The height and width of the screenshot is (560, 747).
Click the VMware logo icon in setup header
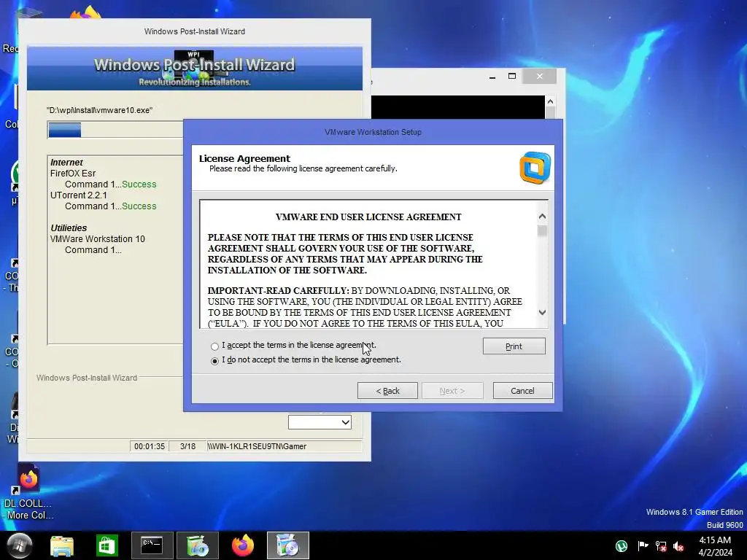click(x=535, y=168)
